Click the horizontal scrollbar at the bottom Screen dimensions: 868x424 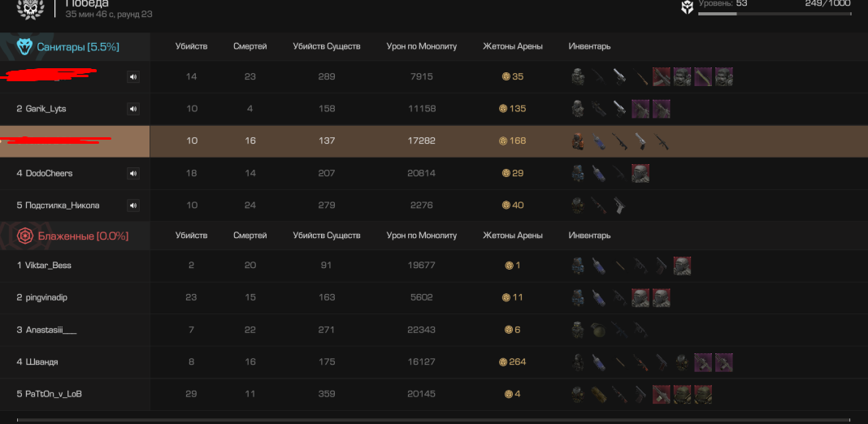tap(433, 420)
